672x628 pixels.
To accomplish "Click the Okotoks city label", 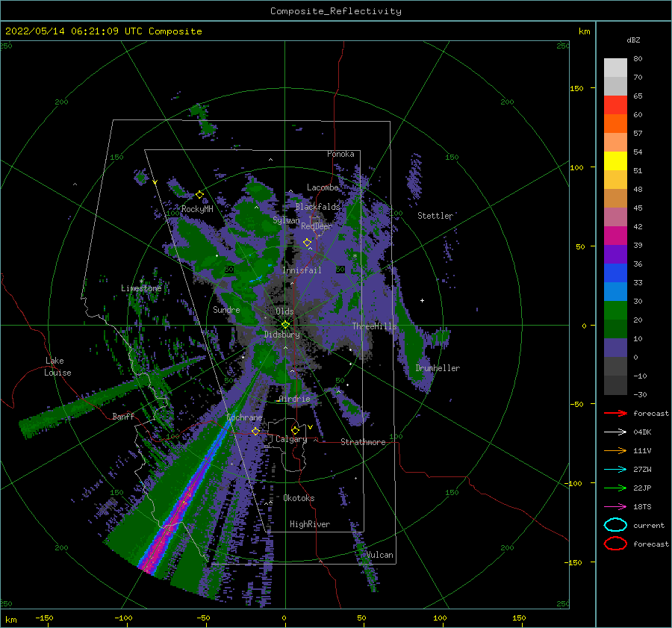I will click(x=299, y=497).
